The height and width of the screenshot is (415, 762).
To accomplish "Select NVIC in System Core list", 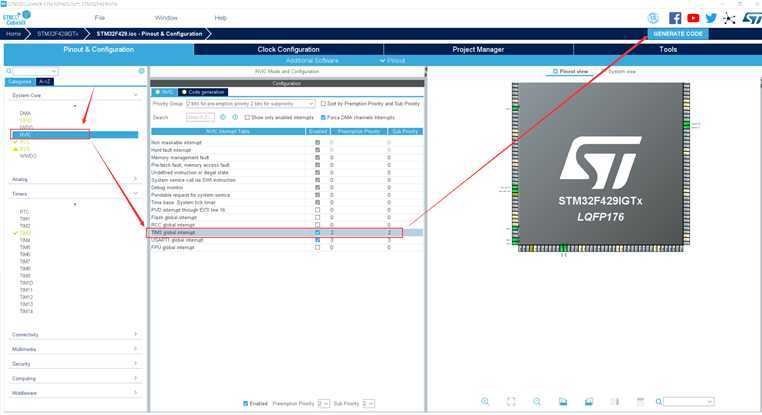I will coord(75,135).
